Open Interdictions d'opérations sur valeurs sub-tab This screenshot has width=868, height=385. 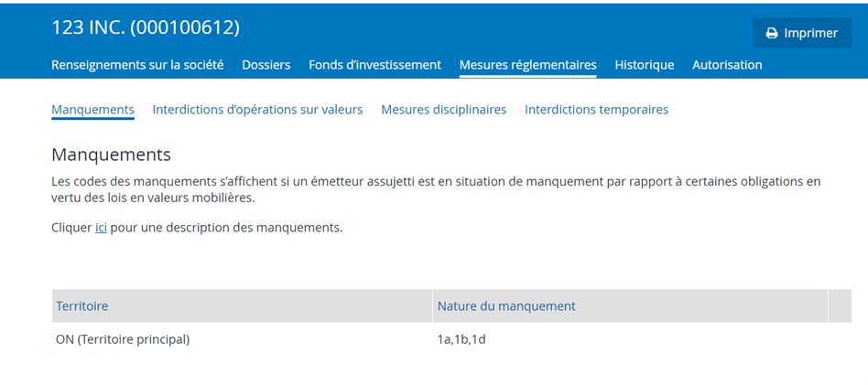pos(257,110)
